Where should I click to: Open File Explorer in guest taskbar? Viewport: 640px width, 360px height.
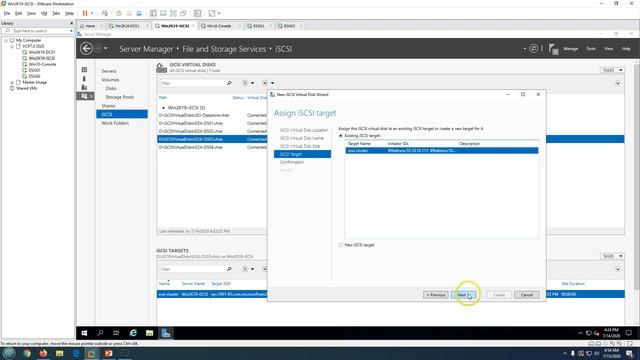click(149, 333)
